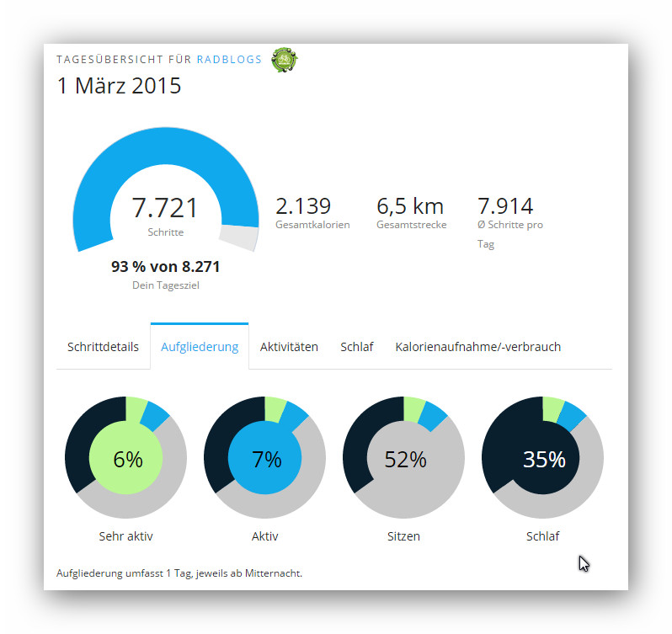The width and height of the screenshot is (672, 634).
Task: Click the 7.721 Schritte count
Action: [x=165, y=209]
